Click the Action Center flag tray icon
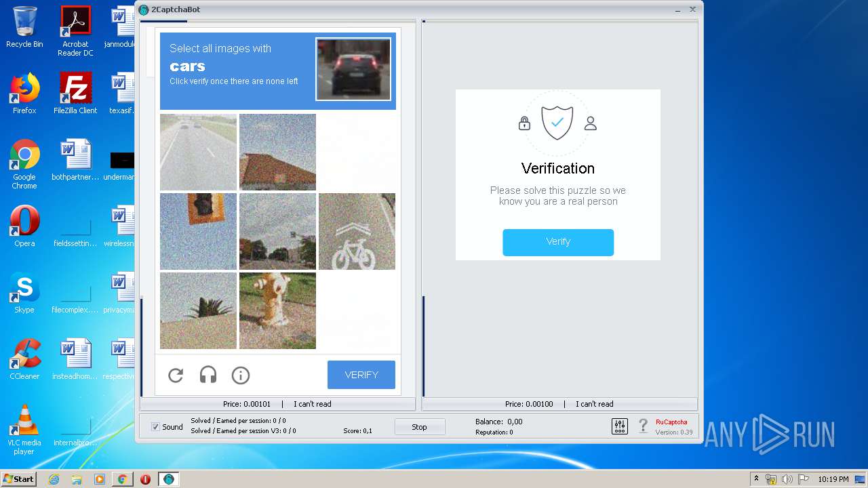 click(x=802, y=479)
